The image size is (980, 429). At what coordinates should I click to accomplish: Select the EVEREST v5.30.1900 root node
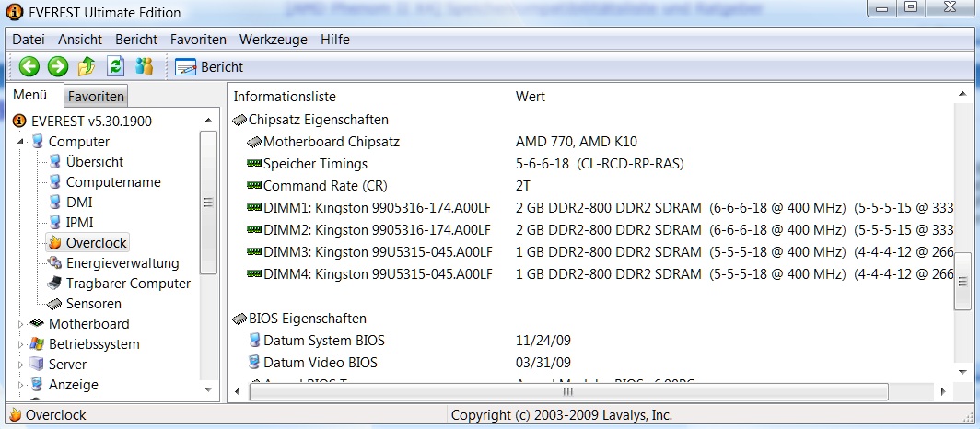pyautogui.click(x=91, y=122)
